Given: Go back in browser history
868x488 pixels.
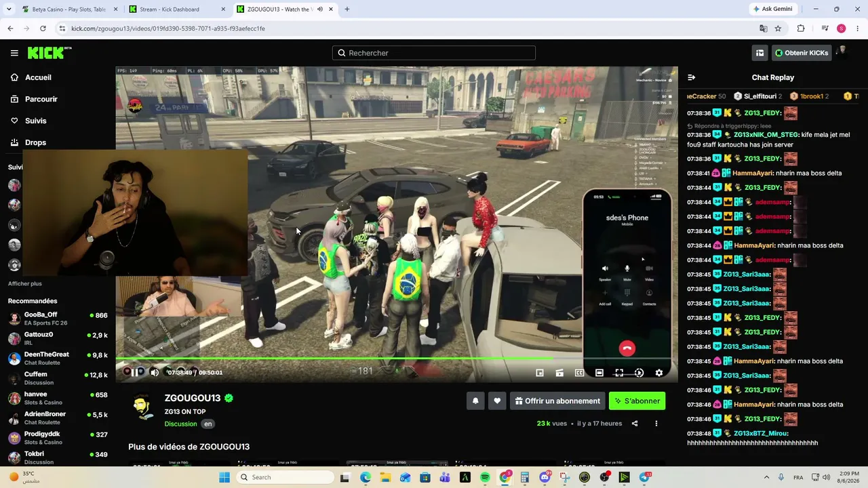Looking at the screenshot, I should 10,28.
